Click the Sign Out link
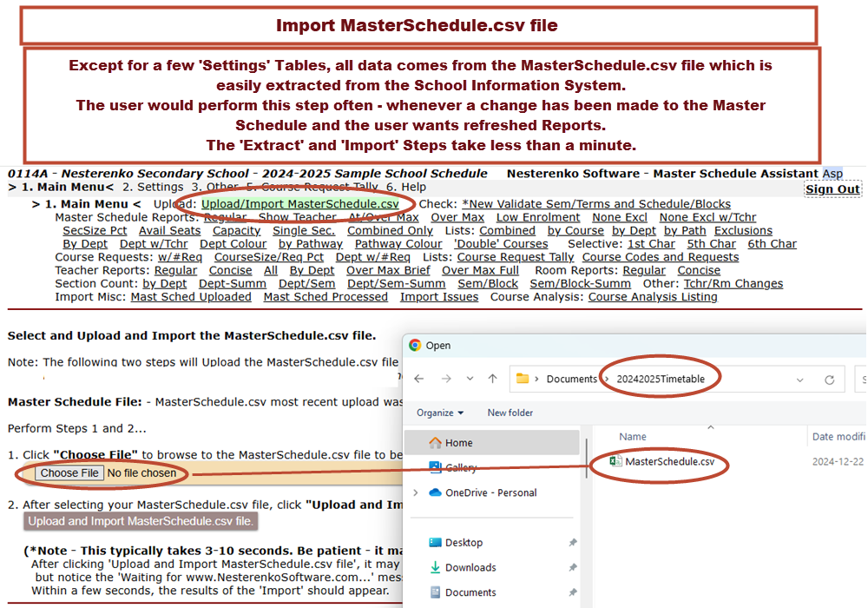Image resolution: width=868 pixels, height=608 pixels. point(832,189)
